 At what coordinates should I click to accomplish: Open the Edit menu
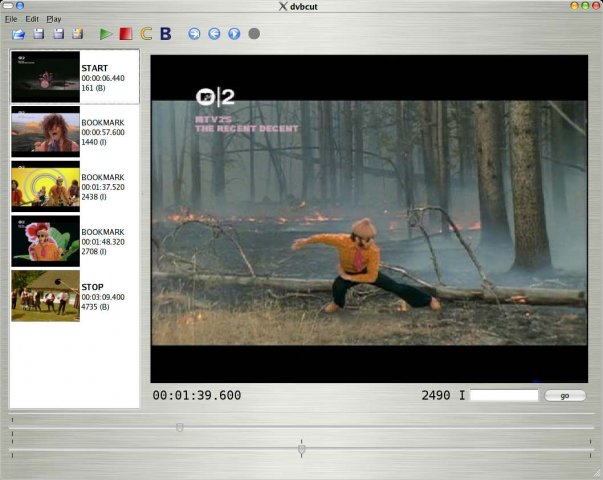point(33,19)
